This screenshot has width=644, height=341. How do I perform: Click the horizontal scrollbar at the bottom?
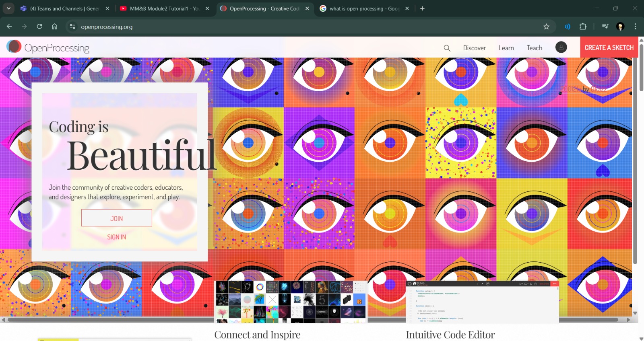click(314, 320)
